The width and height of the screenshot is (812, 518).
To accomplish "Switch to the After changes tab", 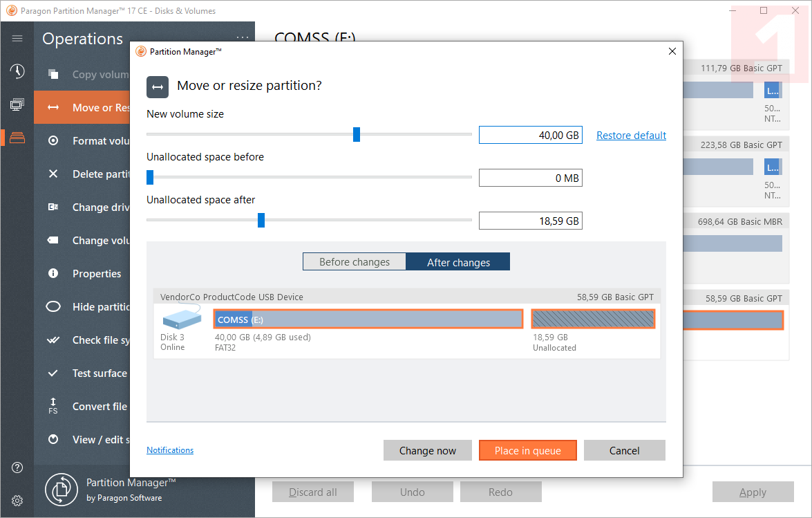I will (457, 261).
